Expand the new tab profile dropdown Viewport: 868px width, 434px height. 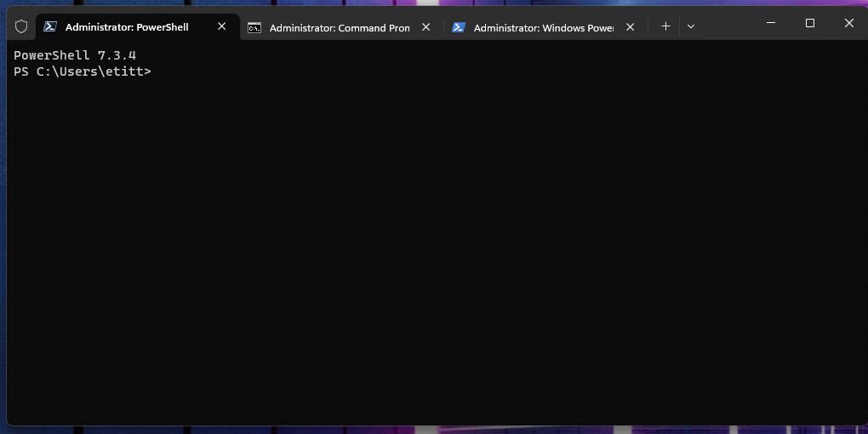691,26
